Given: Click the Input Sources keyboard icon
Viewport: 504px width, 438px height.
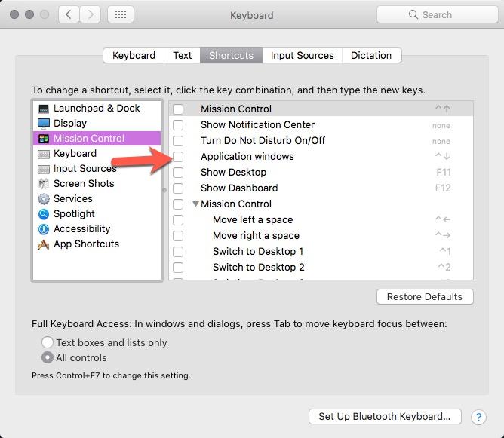Looking at the screenshot, I should (x=44, y=169).
